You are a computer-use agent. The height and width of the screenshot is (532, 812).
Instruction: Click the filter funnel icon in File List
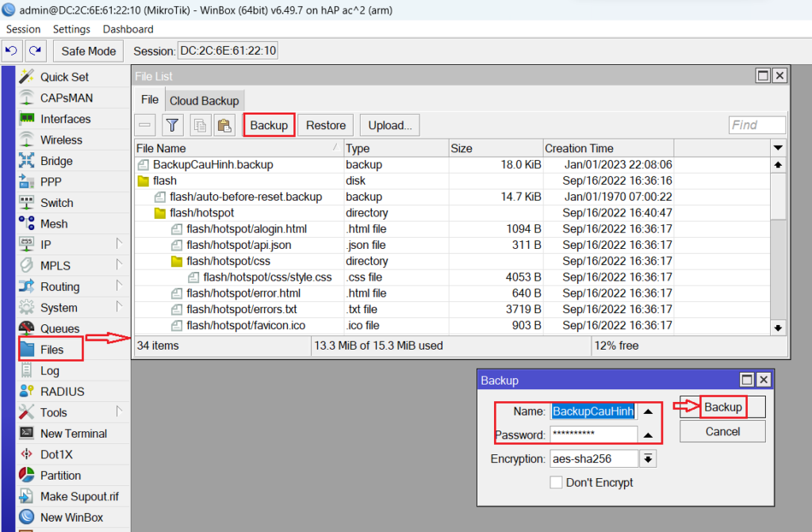point(173,125)
